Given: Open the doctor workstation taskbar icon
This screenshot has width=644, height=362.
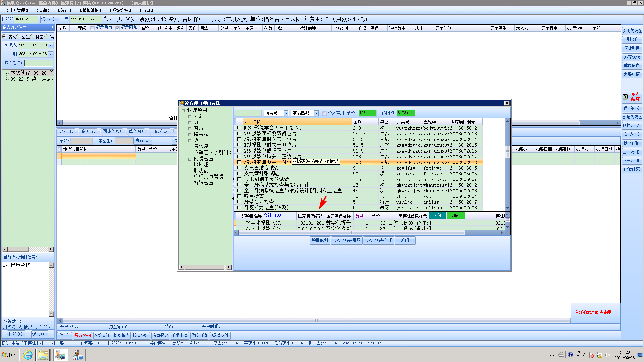Looking at the screenshot, I should (60, 355).
